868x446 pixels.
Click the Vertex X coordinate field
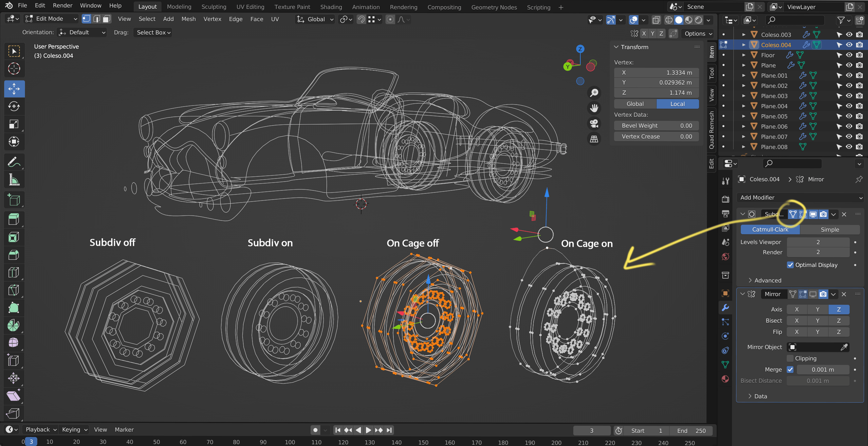pyautogui.click(x=656, y=73)
